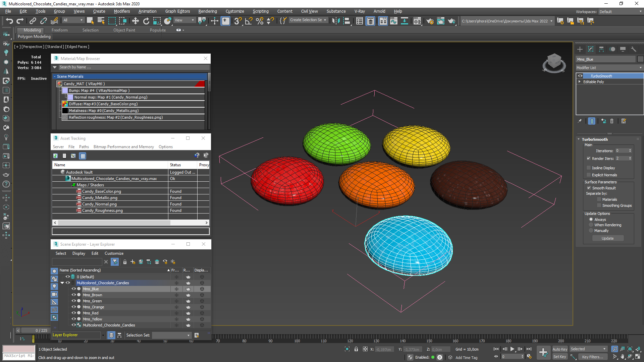The height and width of the screenshot is (362, 644).
Task: Toggle the Render Iters checkbox
Action: tap(589, 159)
